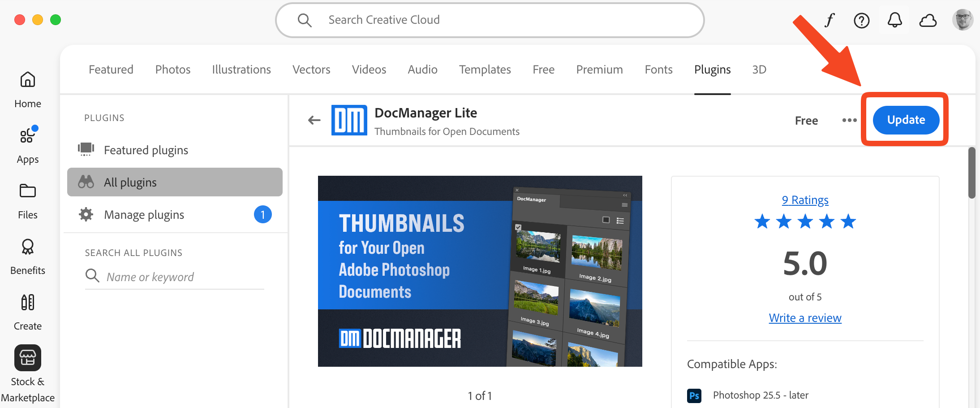
Task: Open the Apps section icon
Action: click(28, 135)
